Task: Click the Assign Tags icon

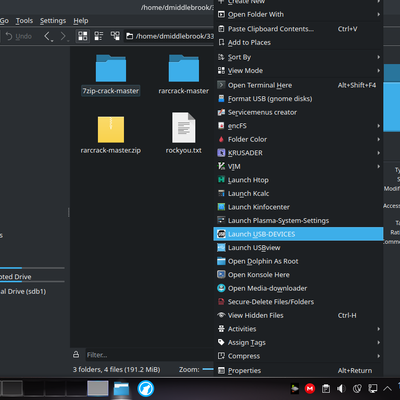Action: coord(221,342)
